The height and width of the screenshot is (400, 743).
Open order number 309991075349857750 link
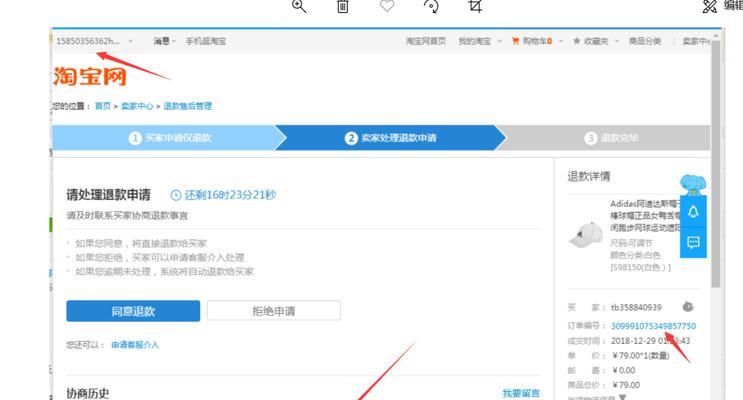[653, 326]
